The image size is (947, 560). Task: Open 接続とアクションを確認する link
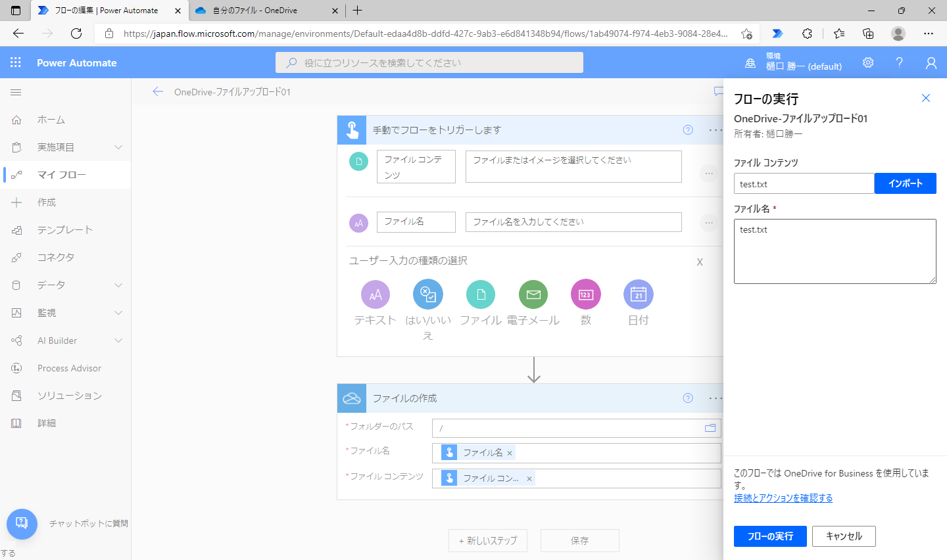pos(783,498)
